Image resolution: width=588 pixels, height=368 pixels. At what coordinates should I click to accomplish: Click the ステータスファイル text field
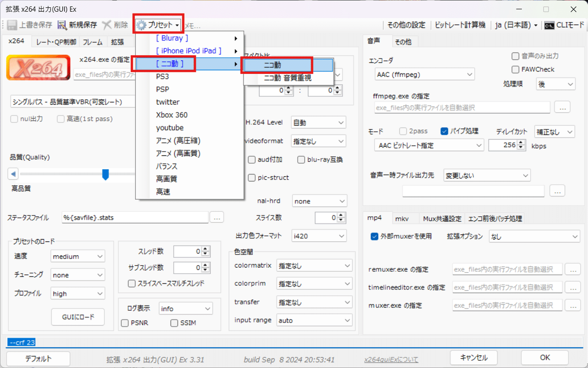coord(135,217)
